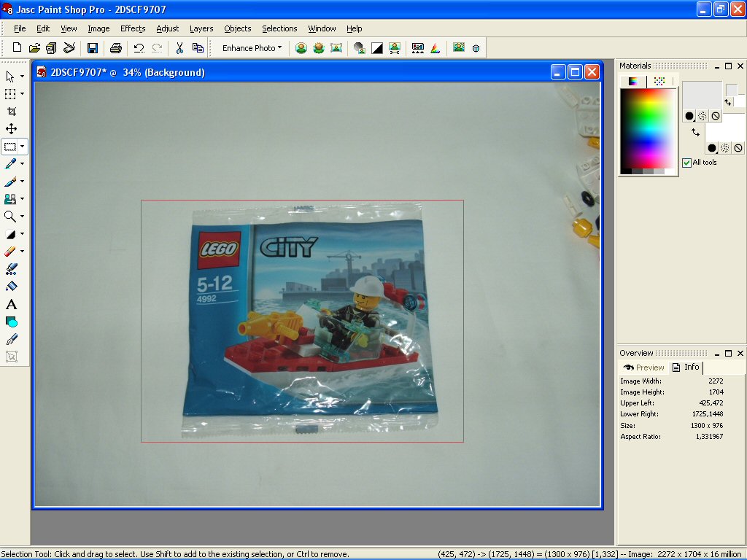Copy the selection using the copy icon
This screenshot has width=747, height=560.
[198, 47]
